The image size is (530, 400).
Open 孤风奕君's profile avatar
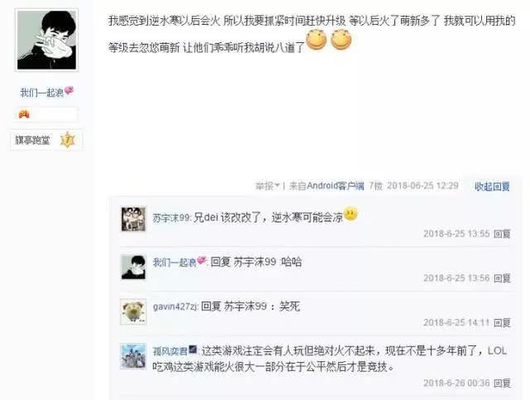pos(134,356)
